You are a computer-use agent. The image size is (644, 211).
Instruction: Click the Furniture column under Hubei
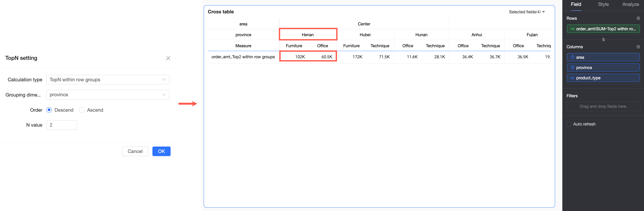(351, 46)
